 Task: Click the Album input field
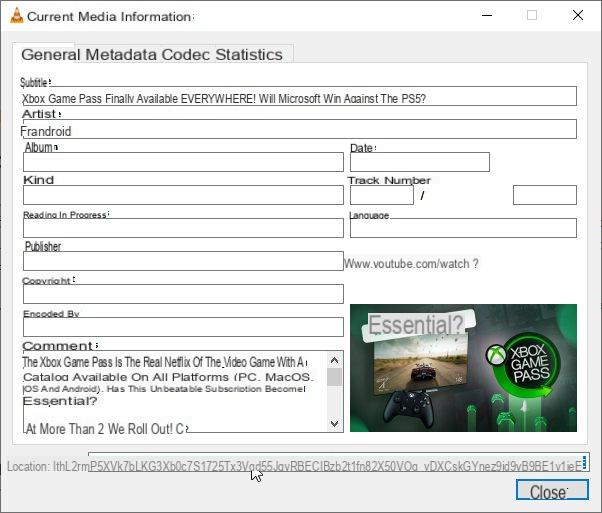(x=183, y=162)
